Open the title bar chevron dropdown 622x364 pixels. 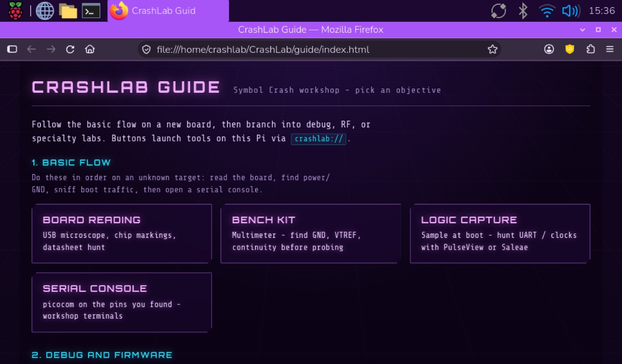coord(582,30)
